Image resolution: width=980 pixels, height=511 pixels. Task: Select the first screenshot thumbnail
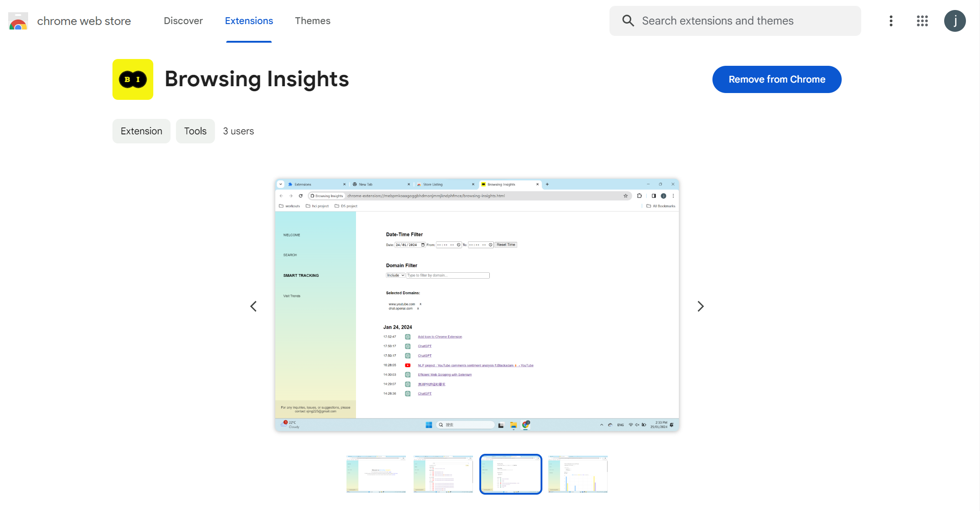point(376,474)
